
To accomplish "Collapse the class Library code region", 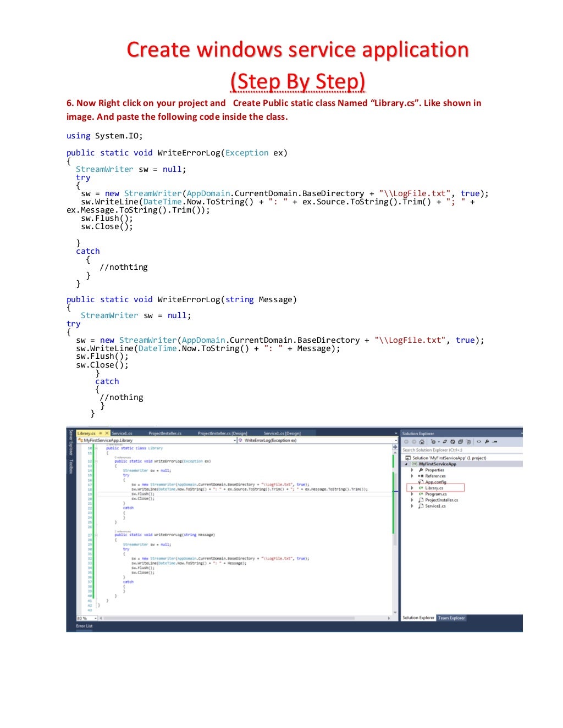I will click(x=96, y=448).
